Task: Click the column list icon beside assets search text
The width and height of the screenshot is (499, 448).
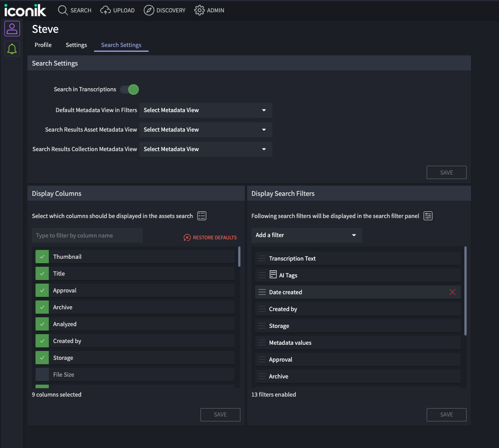Action: click(x=201, y=215)
